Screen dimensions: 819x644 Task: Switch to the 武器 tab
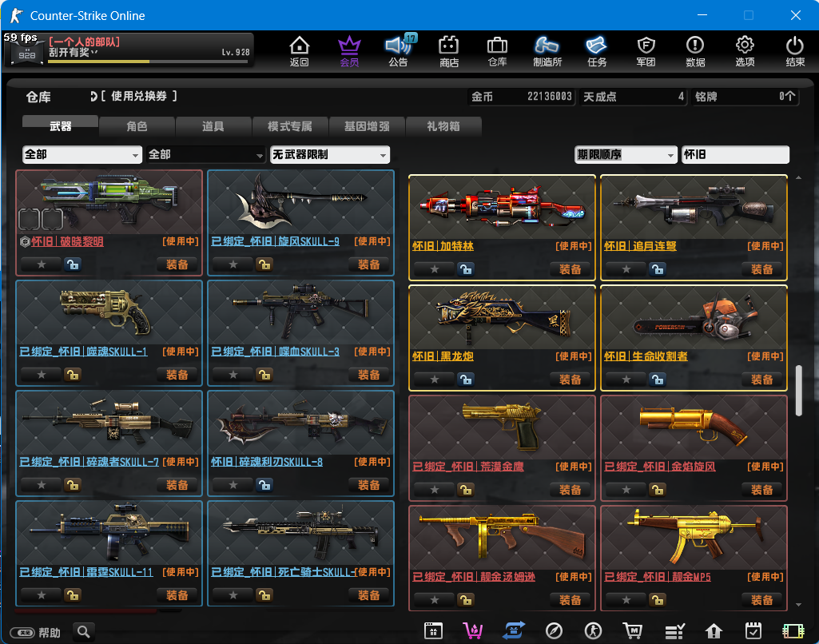click(x=60, y=126)
